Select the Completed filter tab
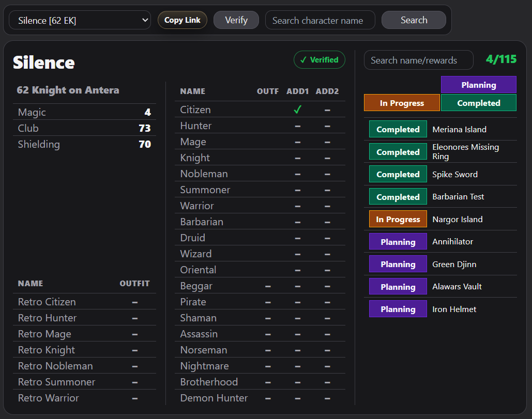 [478, 103]
